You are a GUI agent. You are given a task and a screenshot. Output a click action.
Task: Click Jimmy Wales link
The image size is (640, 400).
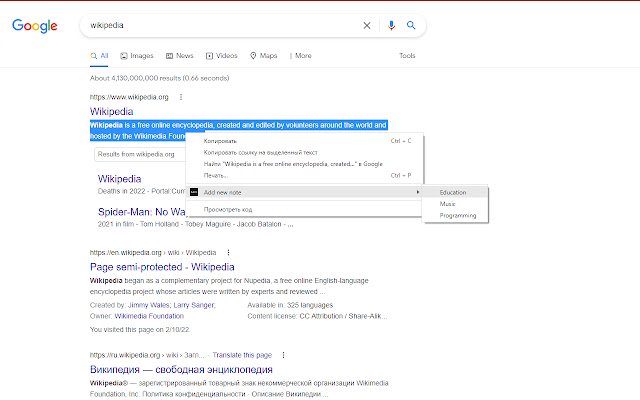point(149,305)
